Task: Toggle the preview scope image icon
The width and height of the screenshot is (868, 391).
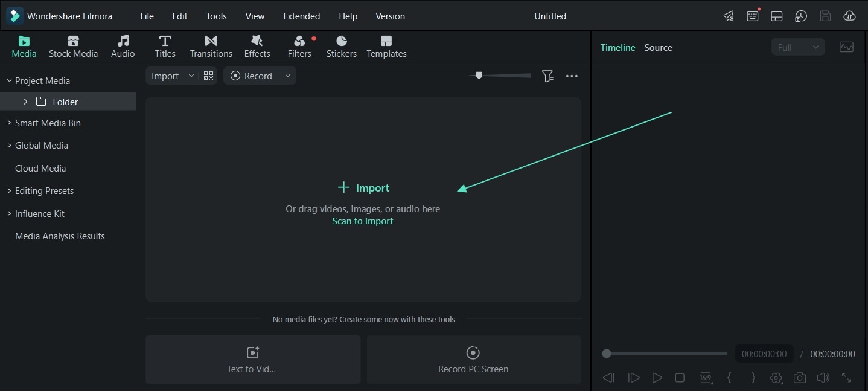Action: pyautogui.click(x=846, y=47)
